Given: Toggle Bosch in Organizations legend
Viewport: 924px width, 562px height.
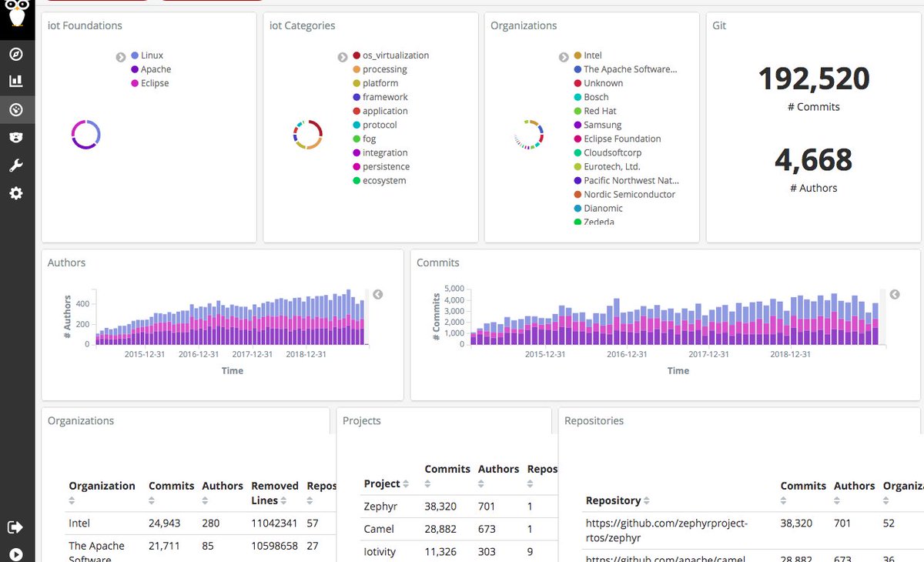Looking at the screenshot, I should 591,97.
